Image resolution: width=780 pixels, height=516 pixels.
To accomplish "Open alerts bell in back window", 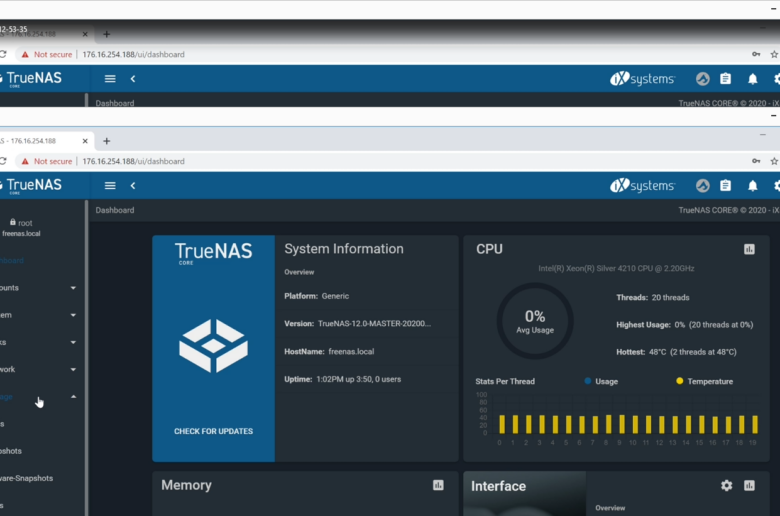I will click(x=753, y=79).
